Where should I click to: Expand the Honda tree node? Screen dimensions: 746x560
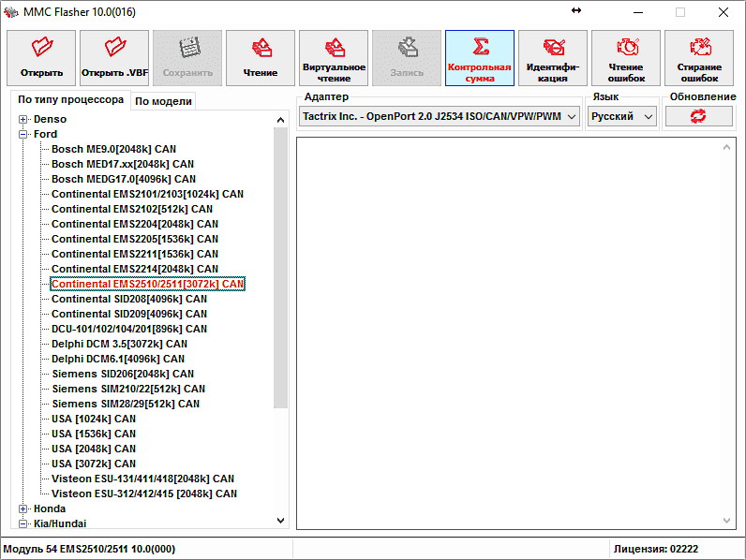22,508
